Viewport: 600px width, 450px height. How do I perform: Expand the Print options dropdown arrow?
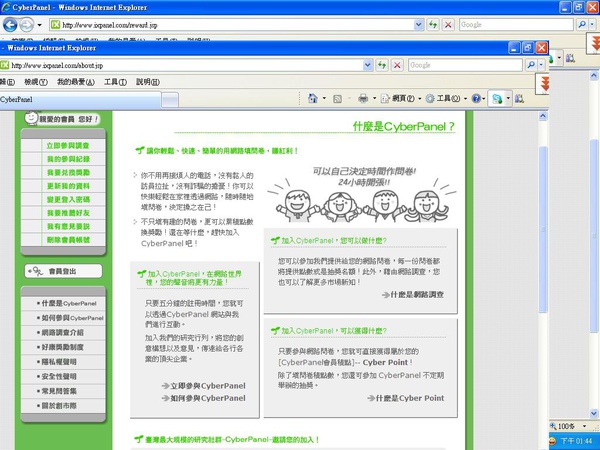374,99
